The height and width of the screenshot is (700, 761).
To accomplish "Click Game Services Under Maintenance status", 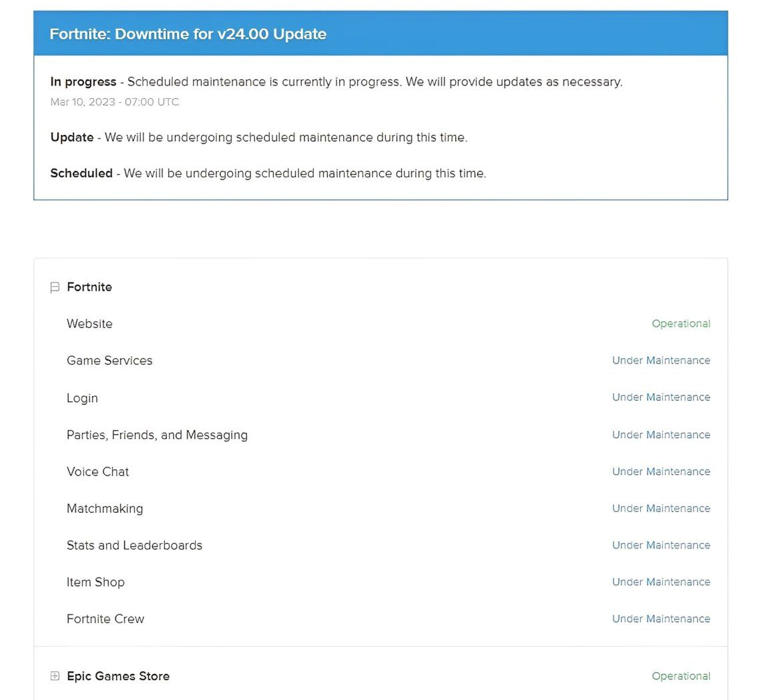I will click(661, 360).
